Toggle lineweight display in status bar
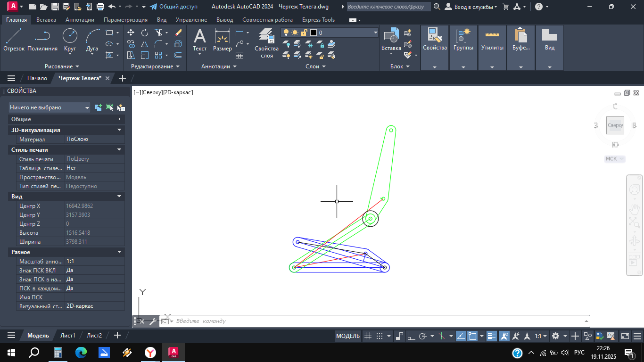This screenshot has height=362, width=644. [492, 336]
